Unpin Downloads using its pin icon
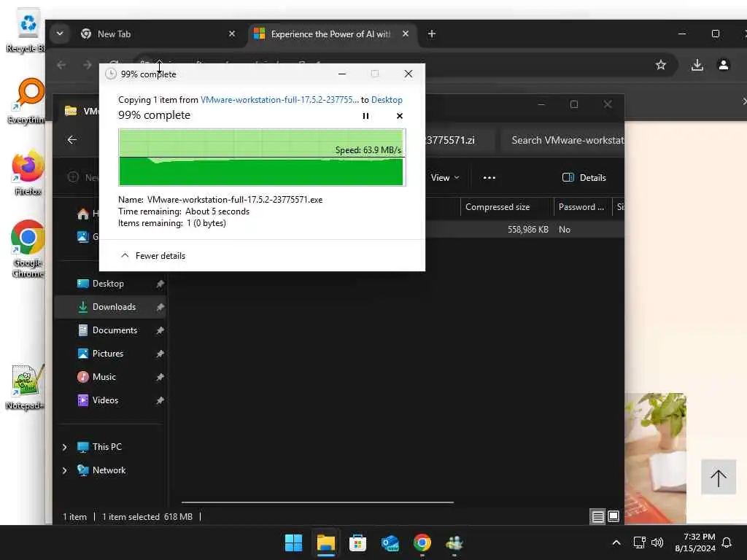Image resolution: width=747 pixels, height=560 pixels. tap(160, 307)
